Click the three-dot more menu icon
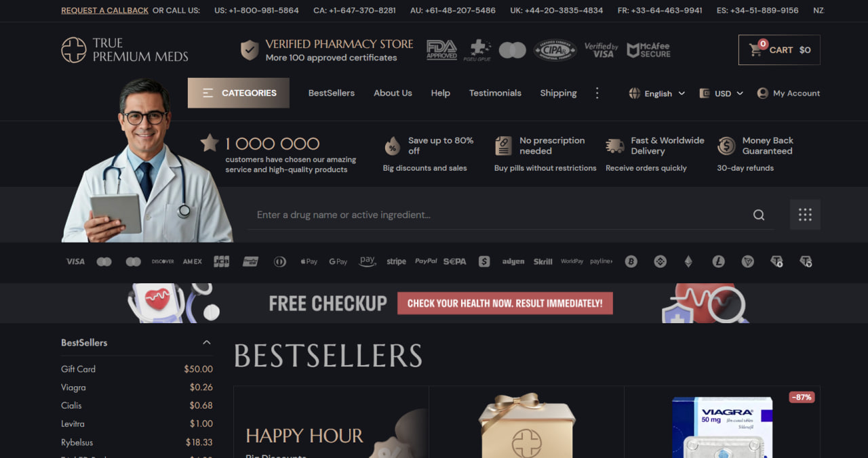Image resolution: width=868 pixels, height=458 pixels. [597, 93]
